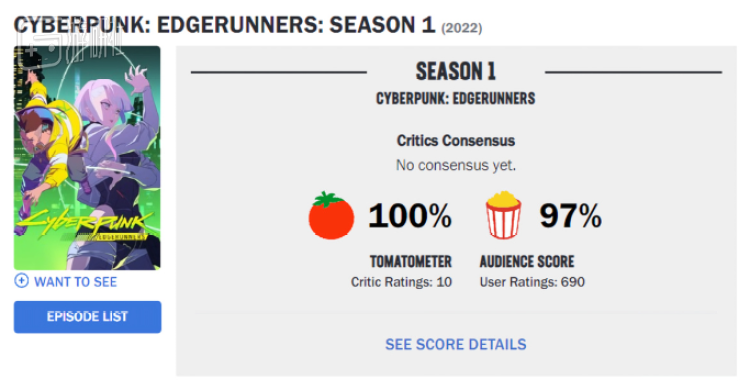Click the page title Cyberpunk: Edgerunners: Season 1

[x=224, y=25]
